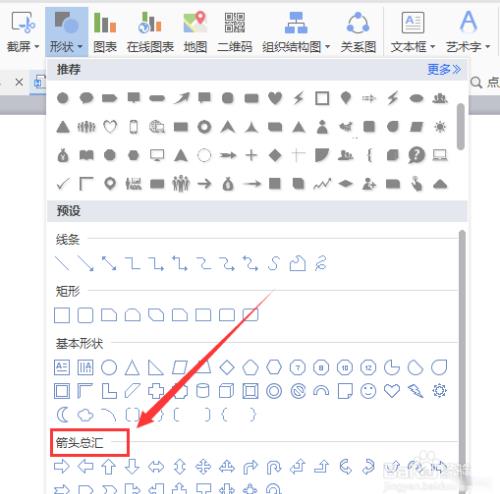Select the scribble line tool
Screen dimensions: 500x494
coord(321,263)
